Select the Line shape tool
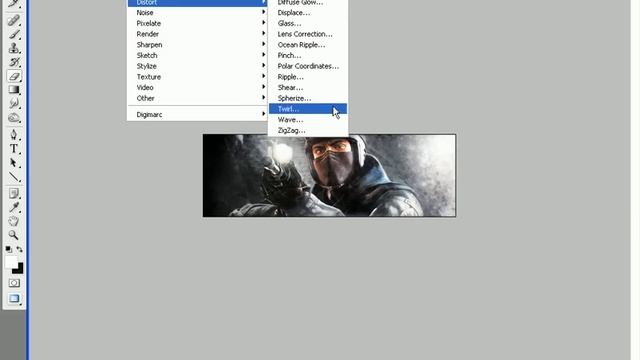Image resolution: width=640 pixels, height=360 pixels. tap(14, 176)
